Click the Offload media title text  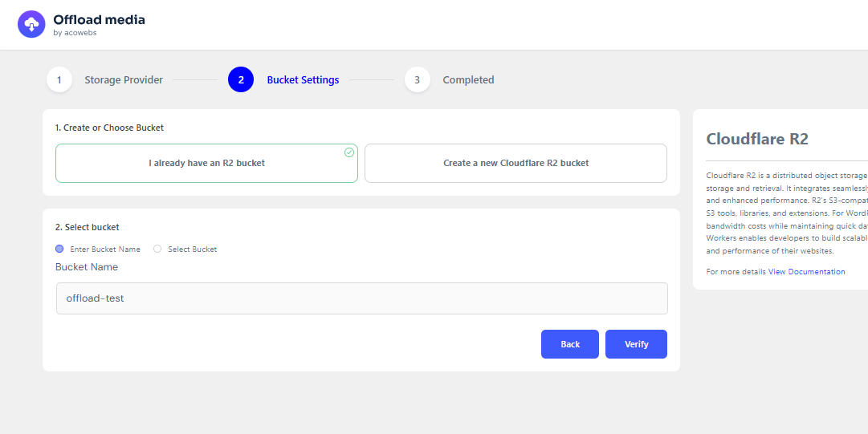point(99,20)
